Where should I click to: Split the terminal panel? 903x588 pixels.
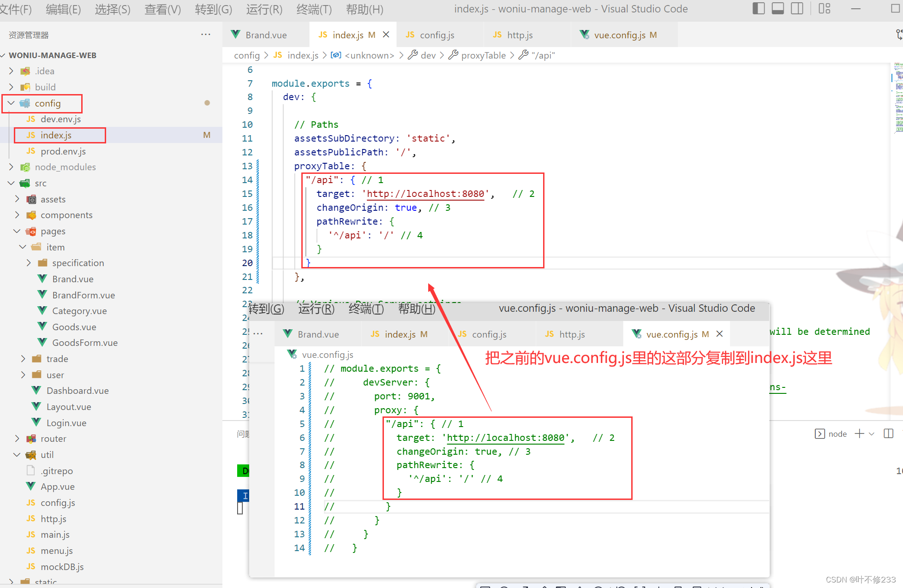tap(888, 434)
